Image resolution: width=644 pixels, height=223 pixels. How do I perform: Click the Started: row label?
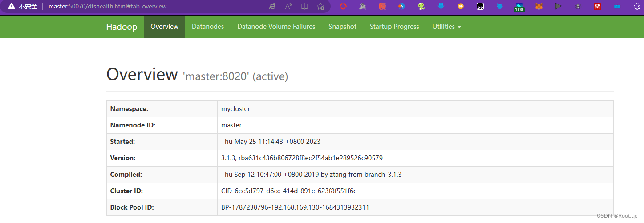point(122,142)
